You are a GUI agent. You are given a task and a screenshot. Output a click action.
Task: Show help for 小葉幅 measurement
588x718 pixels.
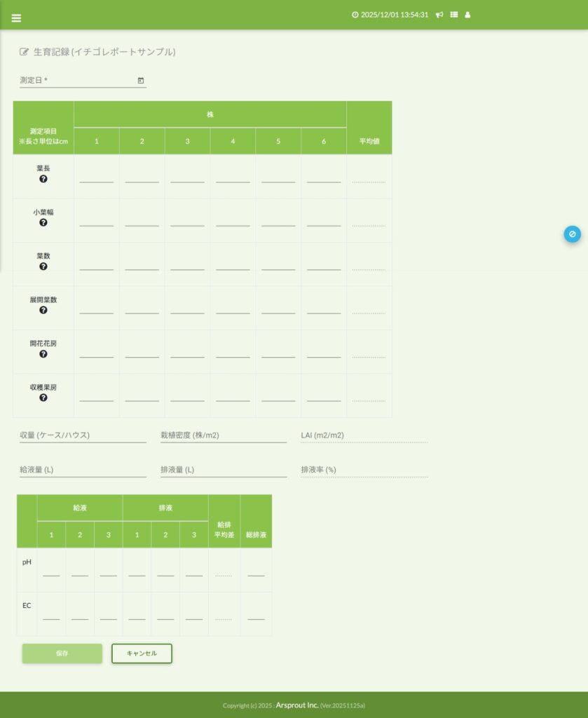pyautogui.click(x=43, y=223)
